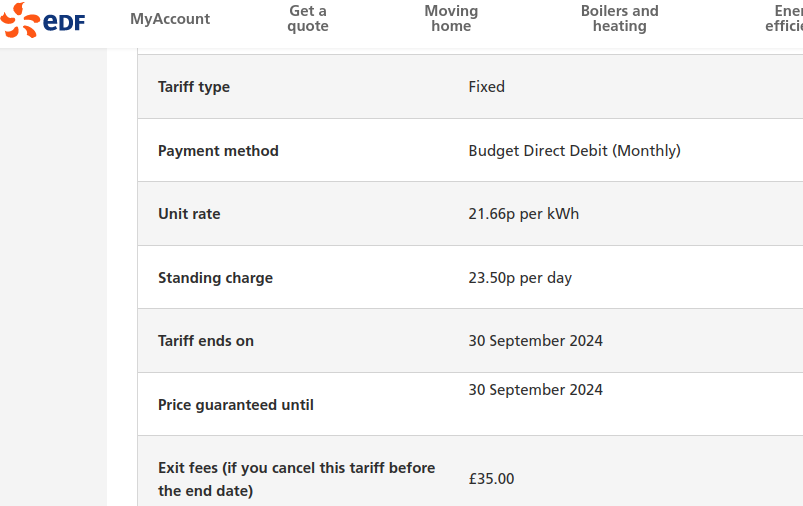Click the Tariff type row label
The image size is (803, 506).
point(194,87)
